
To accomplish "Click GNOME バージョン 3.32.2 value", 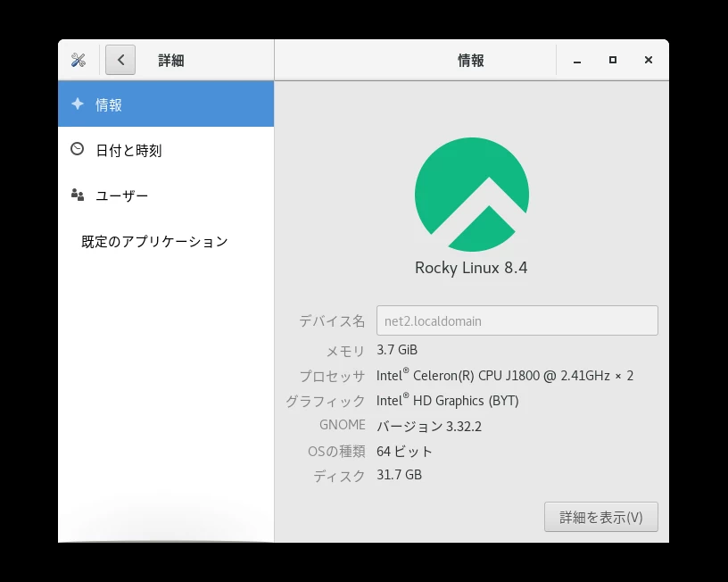I will pos(429,426).
